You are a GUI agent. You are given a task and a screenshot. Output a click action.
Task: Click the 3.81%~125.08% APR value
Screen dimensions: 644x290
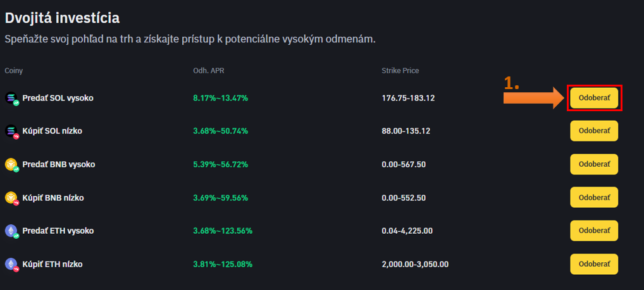tap(223, 264)
